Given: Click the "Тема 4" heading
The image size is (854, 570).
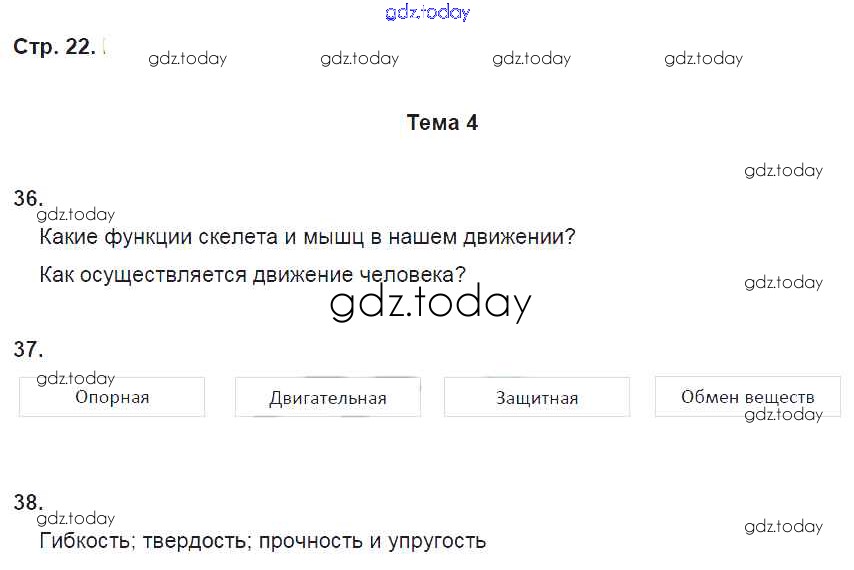Looking at the screenshot, I should tap(442, 123).
